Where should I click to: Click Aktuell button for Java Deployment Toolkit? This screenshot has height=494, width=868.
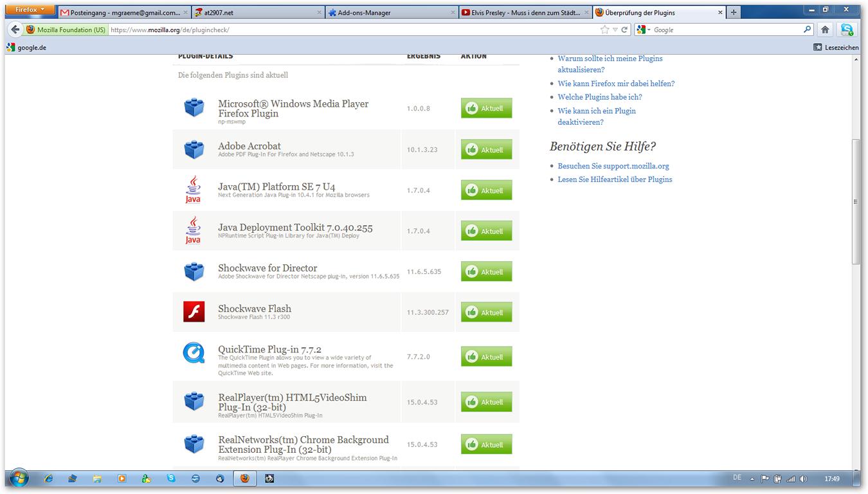pyautogui.click(x=487, y=231)
